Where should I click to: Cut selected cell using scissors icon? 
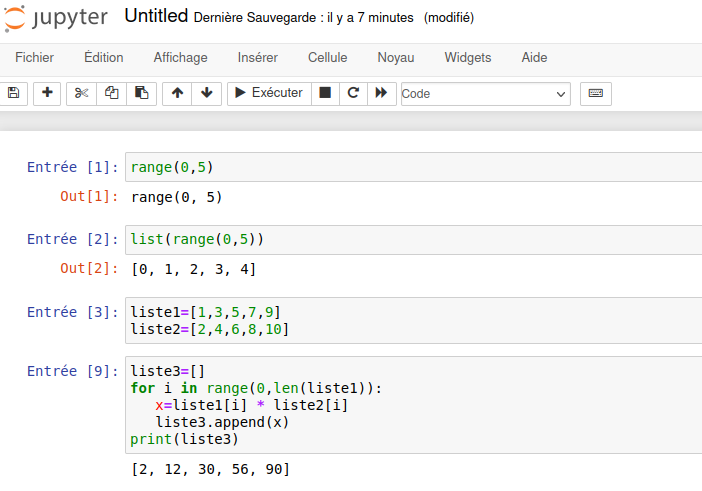(x=82, y=93)
